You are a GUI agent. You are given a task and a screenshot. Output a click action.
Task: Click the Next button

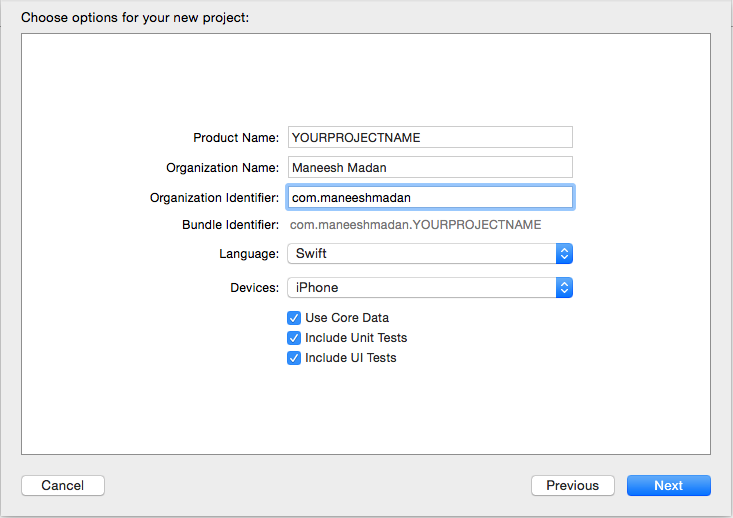(668, 486)
